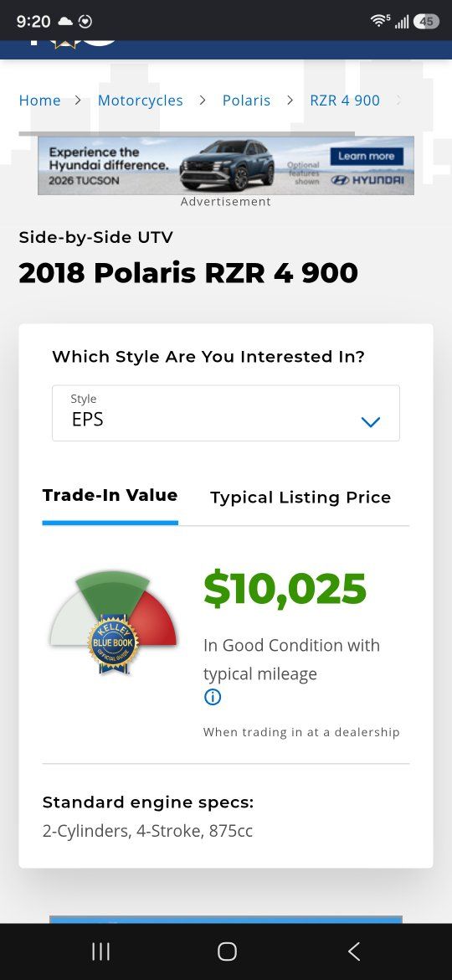Open the recent apps icon
452x980 pixels.
pos(100,952)
